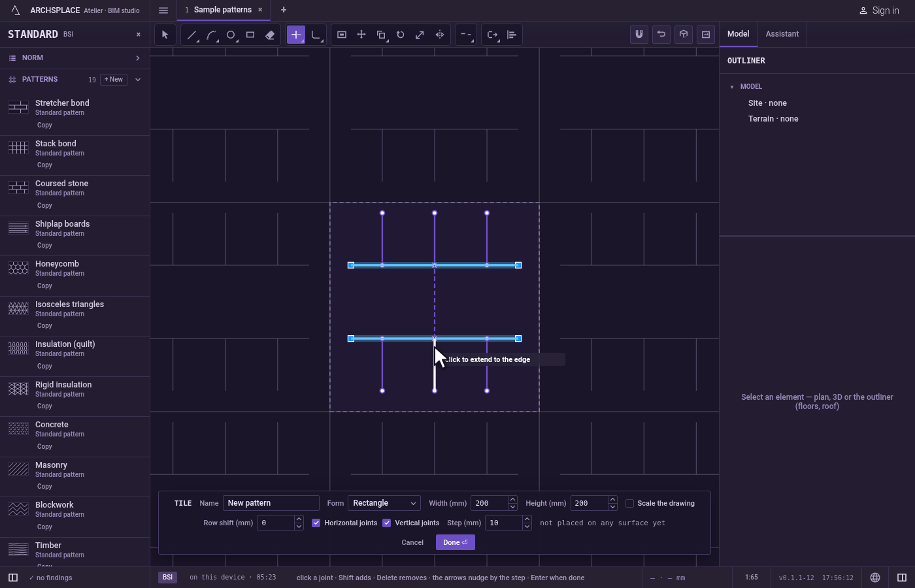This screenshot has height=588, width=915.
Task: Create a pattern with + New
Action: [114, 80]
